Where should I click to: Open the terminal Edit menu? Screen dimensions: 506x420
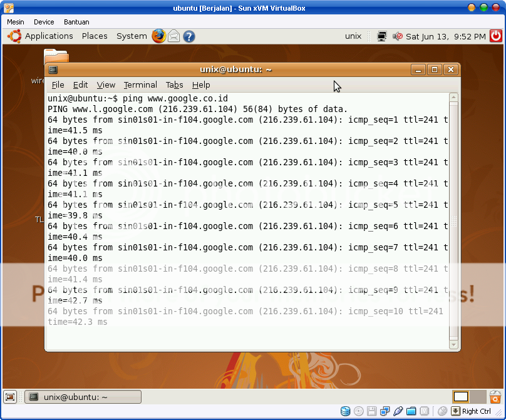pos(80,85)
